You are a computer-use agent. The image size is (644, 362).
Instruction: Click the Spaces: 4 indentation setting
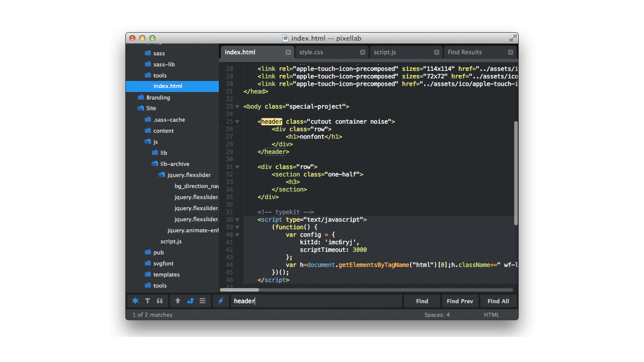point(437,315)
